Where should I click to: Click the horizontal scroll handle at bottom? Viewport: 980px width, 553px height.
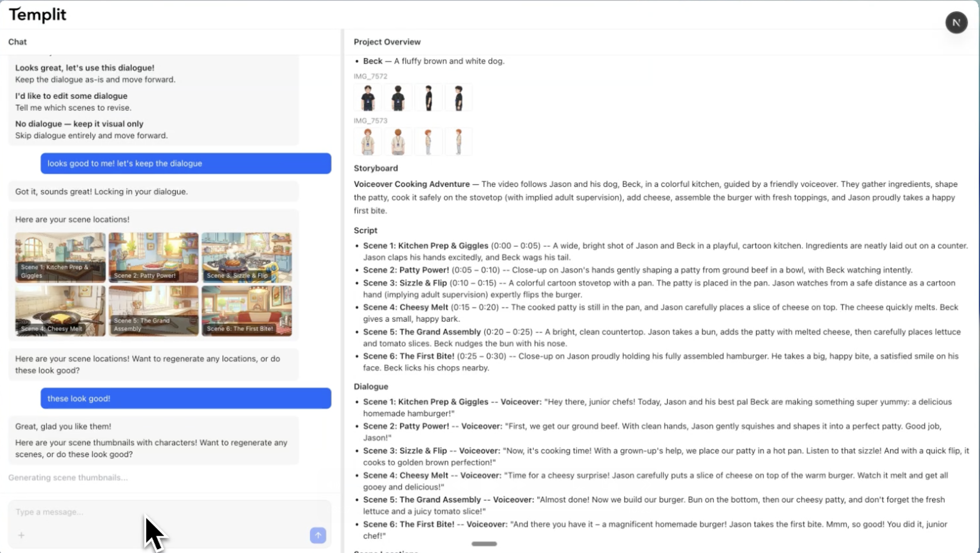pyautogui.click(x=484, y=544)
